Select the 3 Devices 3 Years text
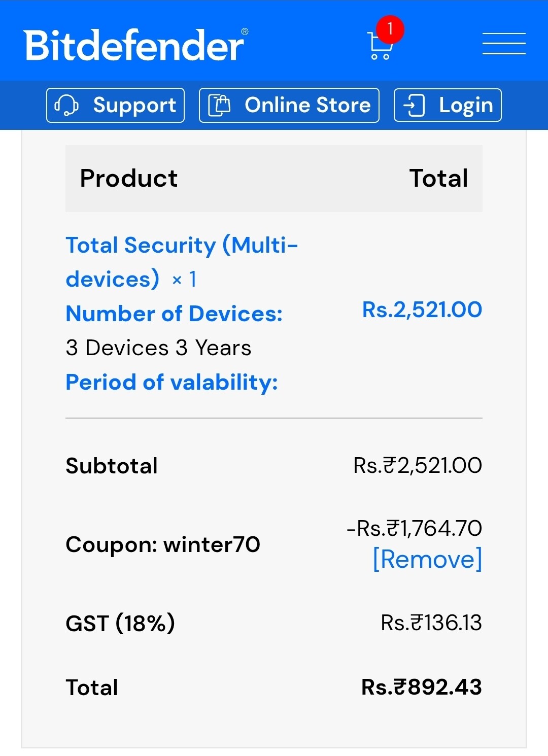The height and width of the screenshot is (756, 548). pyautogui.click(x=158, y=348)
